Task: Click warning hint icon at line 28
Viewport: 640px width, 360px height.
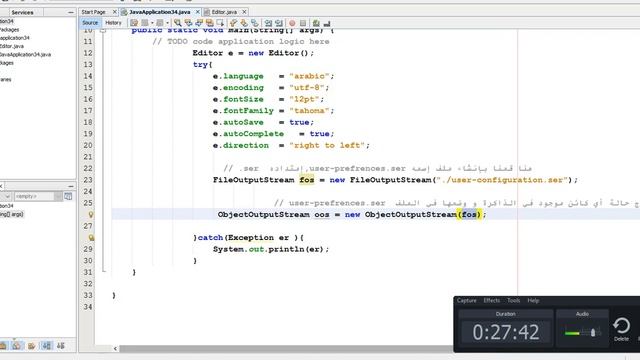Action: tap(91, 238)
